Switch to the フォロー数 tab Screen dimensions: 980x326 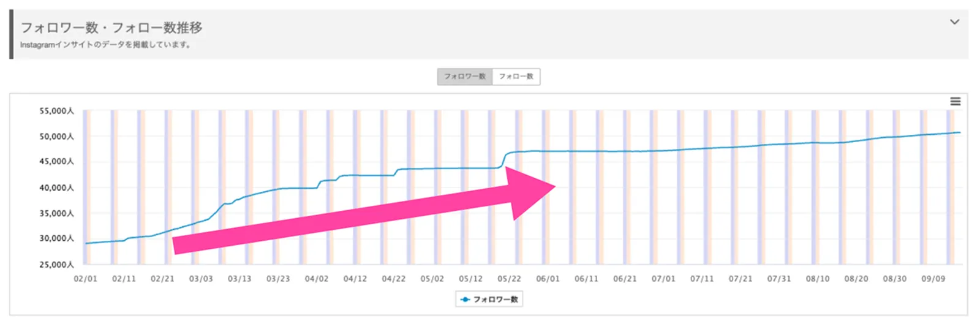(516, 77)
